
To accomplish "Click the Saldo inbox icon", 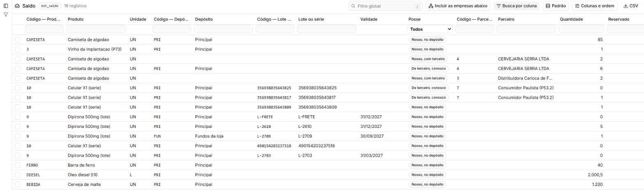I will 17,6.
